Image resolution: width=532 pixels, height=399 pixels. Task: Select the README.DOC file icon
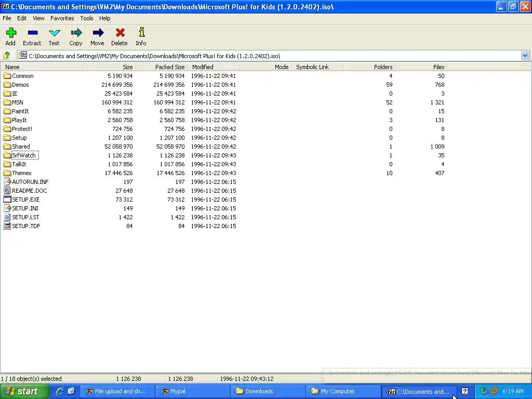tap(7, 190)
